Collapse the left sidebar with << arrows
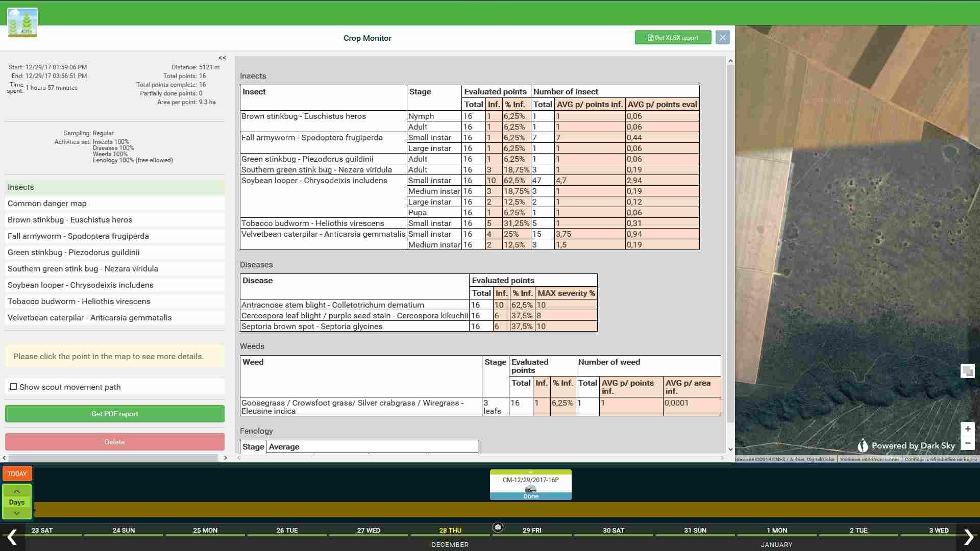 tap(222, 58)
